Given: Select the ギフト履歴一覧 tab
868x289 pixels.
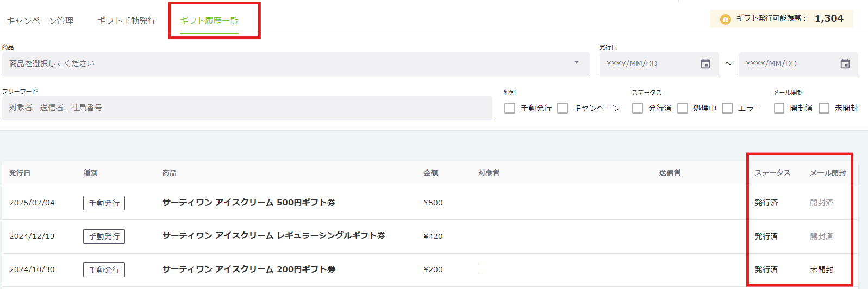Looking at the screenshot, I should click(209, 21).
